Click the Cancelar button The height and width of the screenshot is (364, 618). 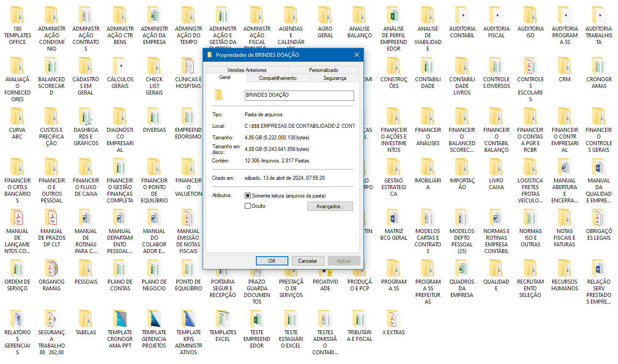tap(307, 261)
